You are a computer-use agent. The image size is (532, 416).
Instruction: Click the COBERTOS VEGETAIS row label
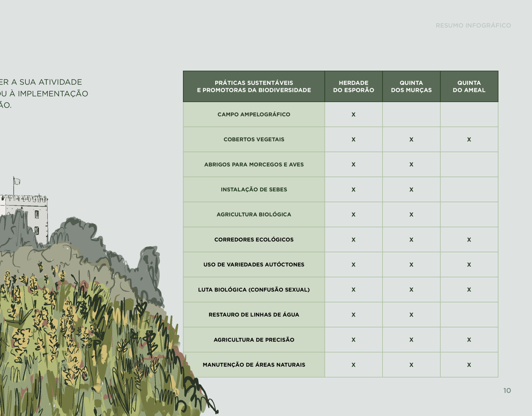254,140
